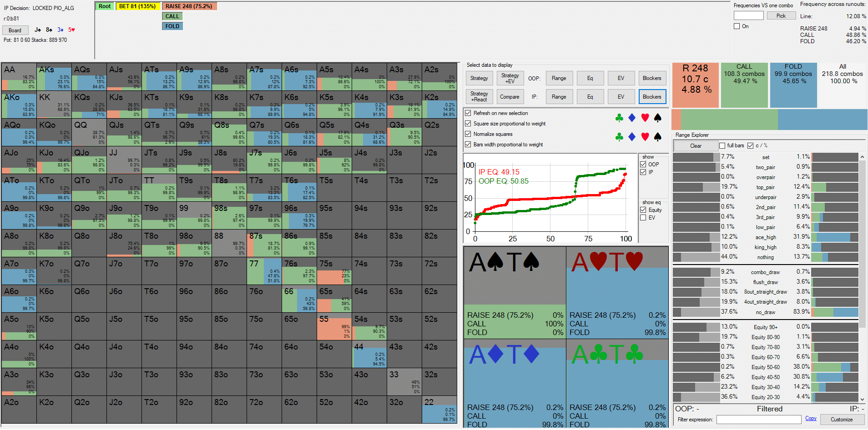The image size is (868, 430).
Task: Click the red heart icon in upper suit row
Action: (x=645, y=118)
